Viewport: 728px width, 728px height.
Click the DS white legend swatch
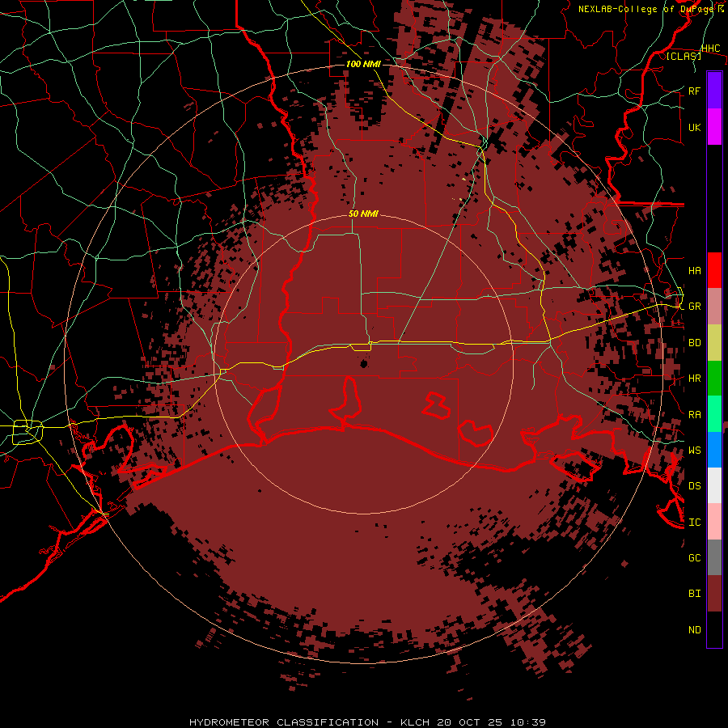[x=714, y=485]
